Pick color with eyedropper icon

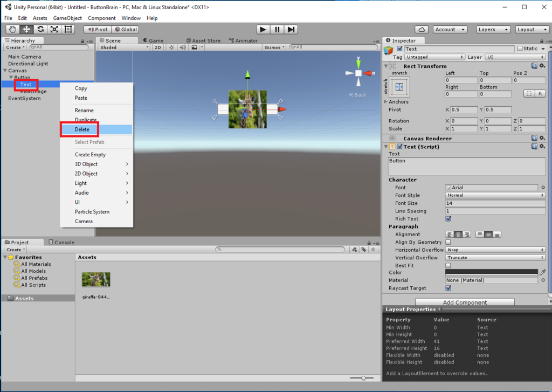point(543,272)
